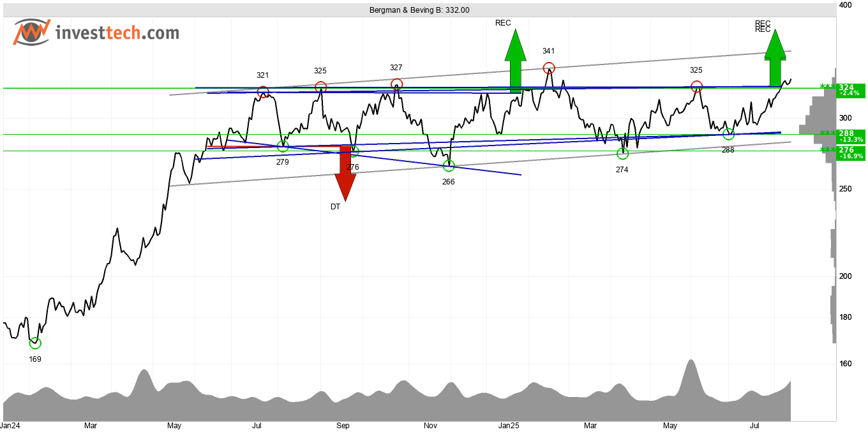Click the green REC arrow near July
This screenshot has height=434, width=868.
[x=775, y=58]
